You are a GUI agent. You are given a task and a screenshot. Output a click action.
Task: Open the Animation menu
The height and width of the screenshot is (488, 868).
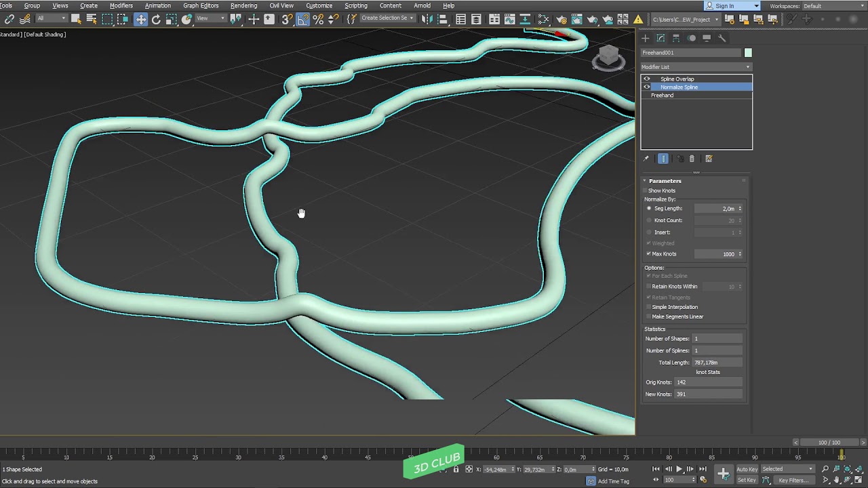click(x=158, y=5)
